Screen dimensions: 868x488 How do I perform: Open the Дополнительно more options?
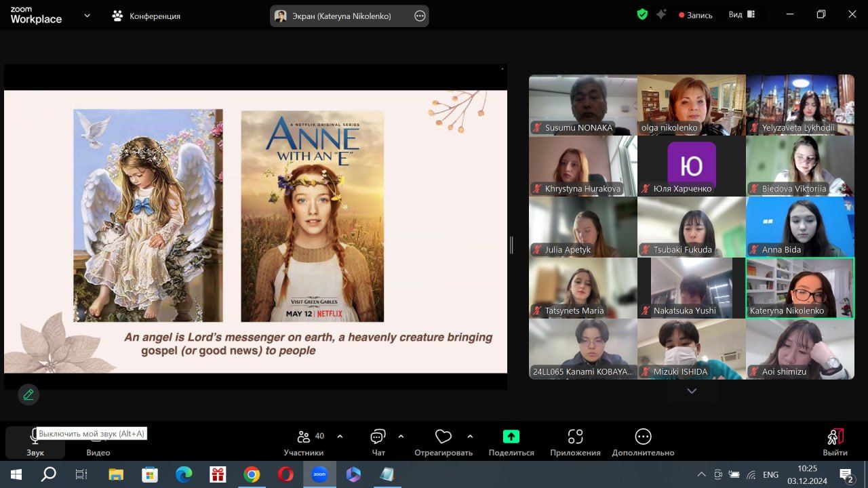(643, 443)
